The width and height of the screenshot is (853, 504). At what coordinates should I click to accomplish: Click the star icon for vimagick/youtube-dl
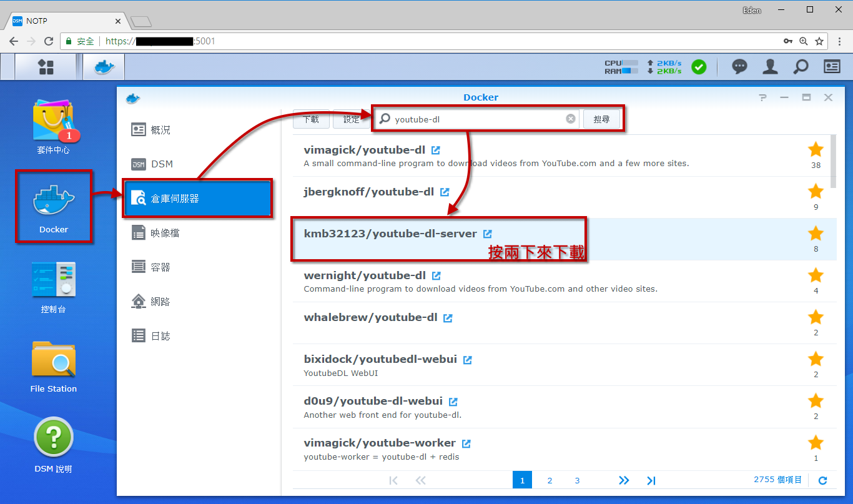816,149
